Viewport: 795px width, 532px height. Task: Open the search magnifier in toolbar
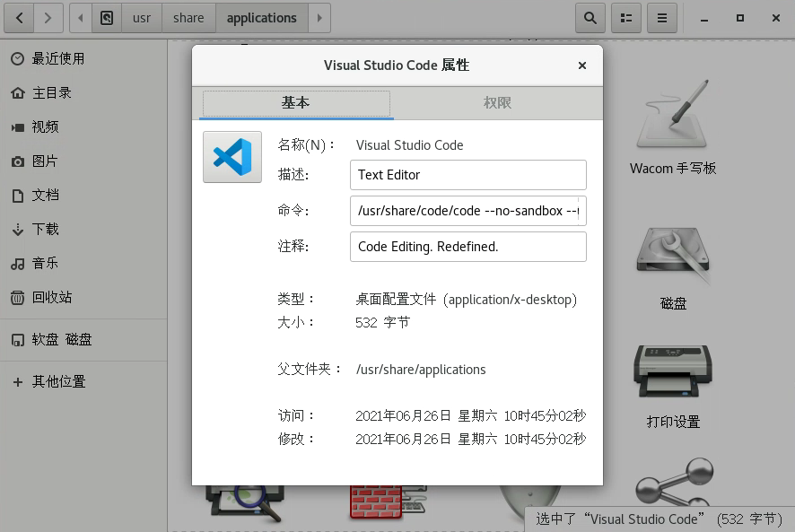click(x=590, y=18)
